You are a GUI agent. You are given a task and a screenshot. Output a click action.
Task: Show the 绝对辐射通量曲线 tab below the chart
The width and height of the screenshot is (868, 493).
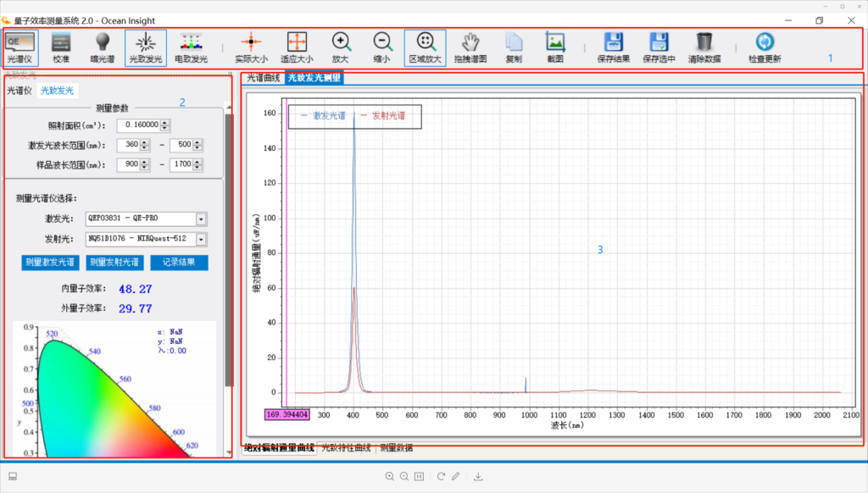click(280, 448)
